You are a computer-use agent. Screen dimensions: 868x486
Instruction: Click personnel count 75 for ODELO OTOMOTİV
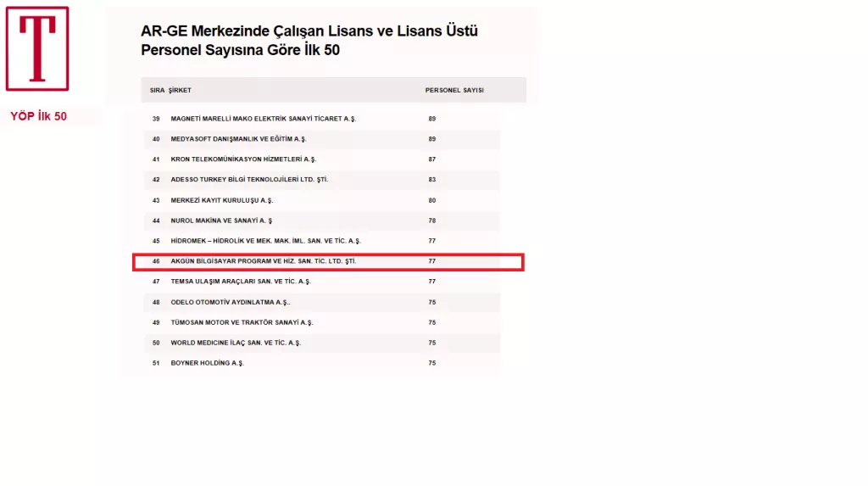(431, 303)
